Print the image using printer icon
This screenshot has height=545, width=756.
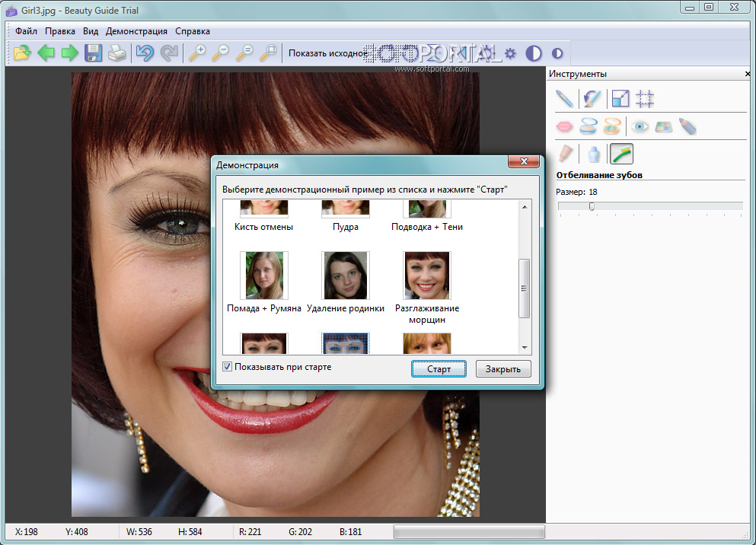click(116, 53)
